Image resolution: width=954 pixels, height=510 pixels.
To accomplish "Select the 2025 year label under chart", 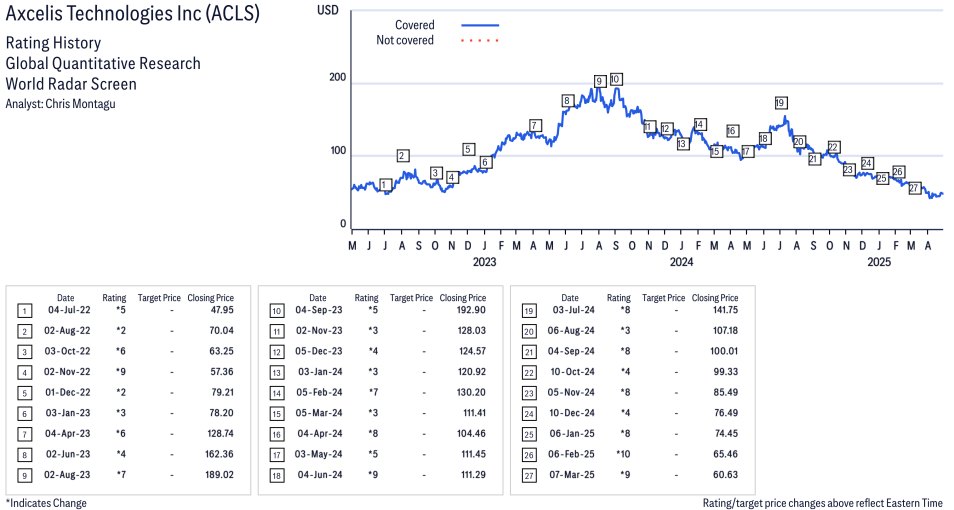I will tap(879, 262).
